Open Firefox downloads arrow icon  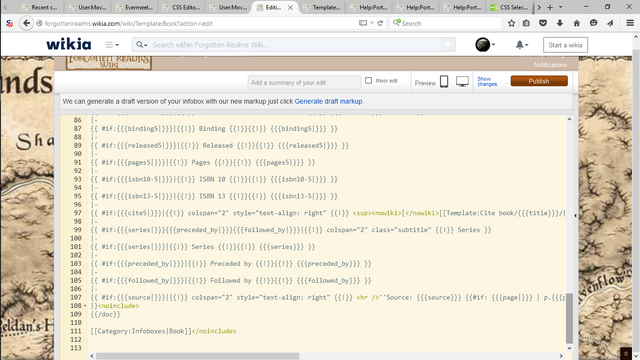pos(560,23)
